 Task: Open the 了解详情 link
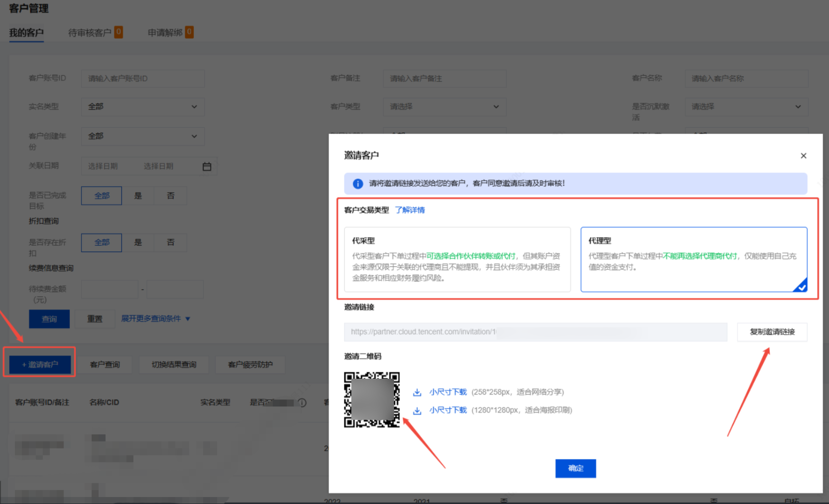(x=410, y=210)
